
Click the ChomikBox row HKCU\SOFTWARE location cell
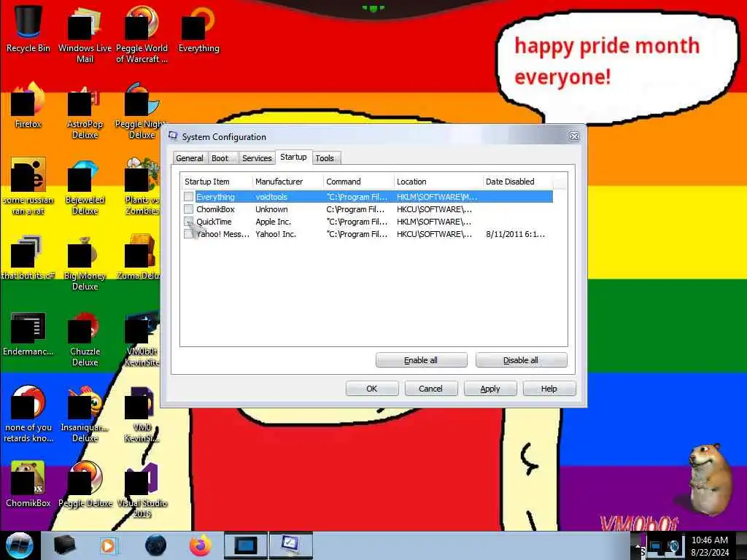[x=435, y=209]
